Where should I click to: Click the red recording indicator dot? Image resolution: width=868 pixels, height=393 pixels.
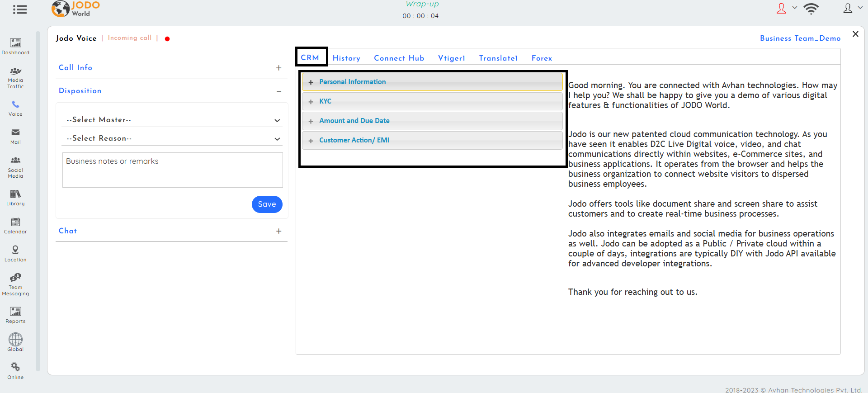(x=167, y=39)
